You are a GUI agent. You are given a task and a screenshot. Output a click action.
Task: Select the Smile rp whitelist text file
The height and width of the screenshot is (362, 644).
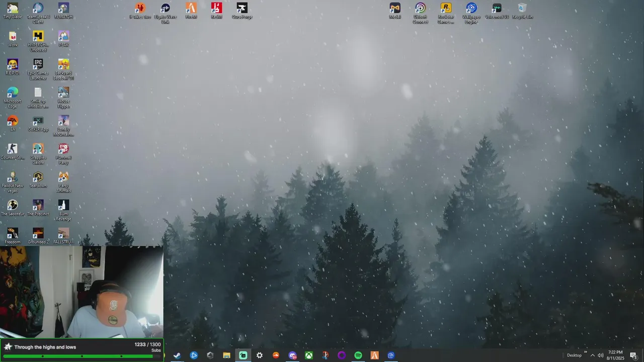tap(38, 98)
